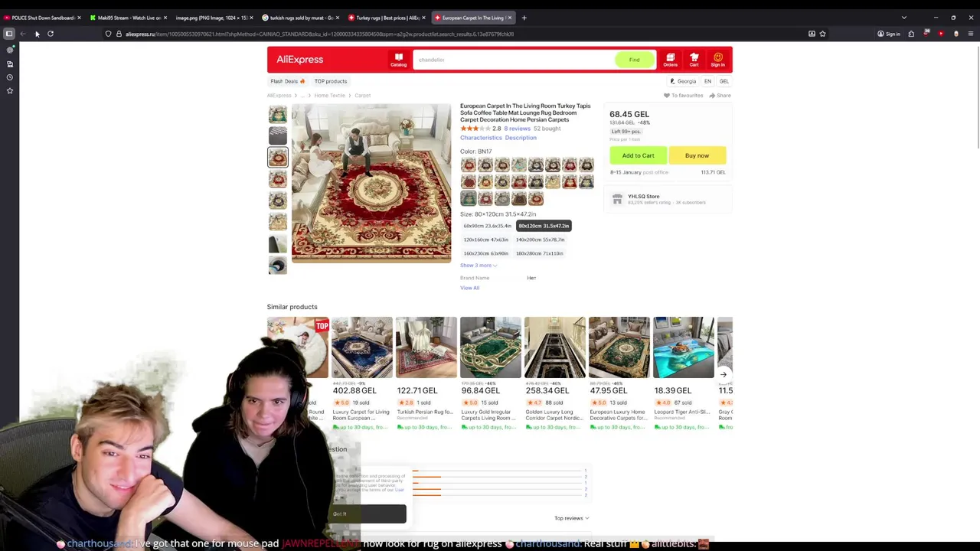Click the yellow Buy now button
Screen dimensions: 980x551
697,155
